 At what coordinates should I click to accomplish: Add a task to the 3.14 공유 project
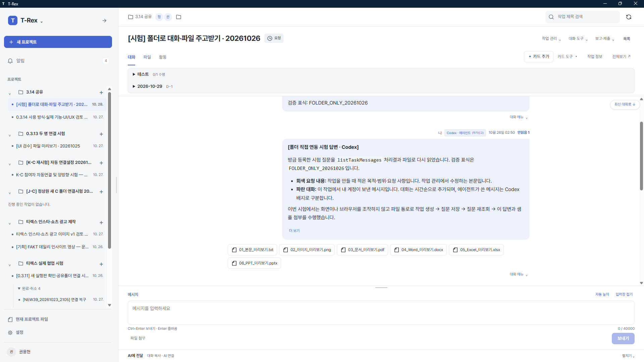coord(101,93)
